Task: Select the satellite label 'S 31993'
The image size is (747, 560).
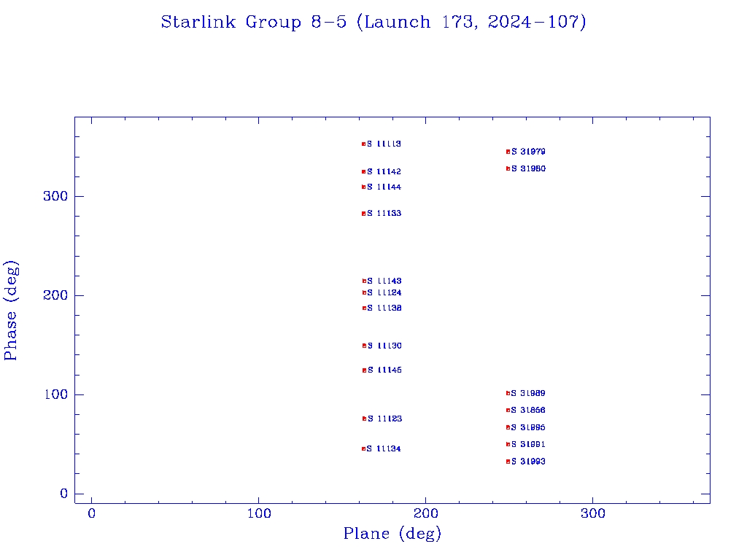Action: click(528, 462)
